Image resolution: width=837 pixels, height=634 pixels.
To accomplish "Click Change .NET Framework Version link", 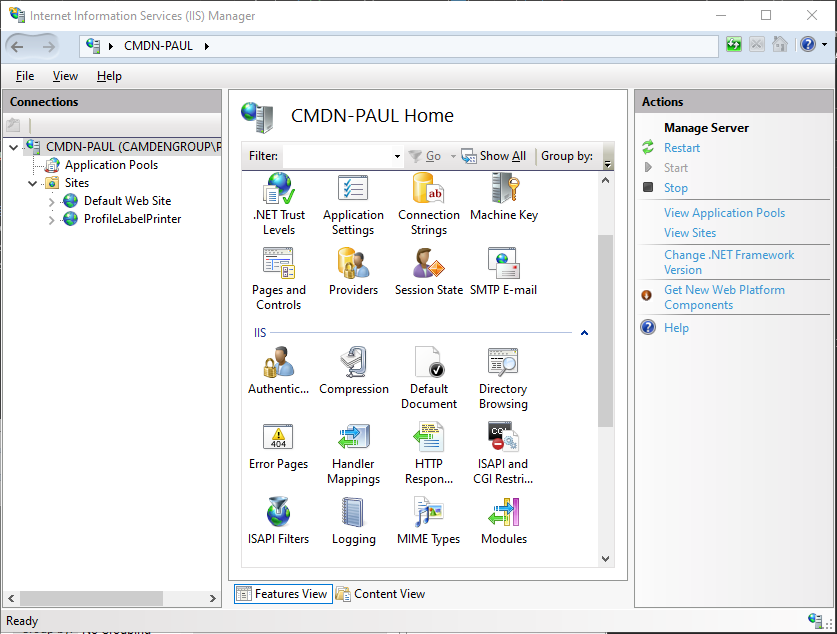I will pos(729,262).
